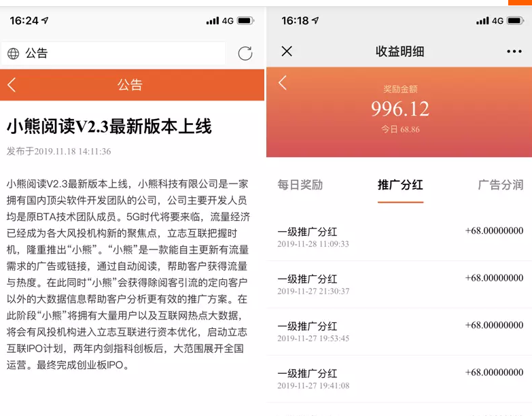Tap the location arrow next to 16:18

coord(315,20)
